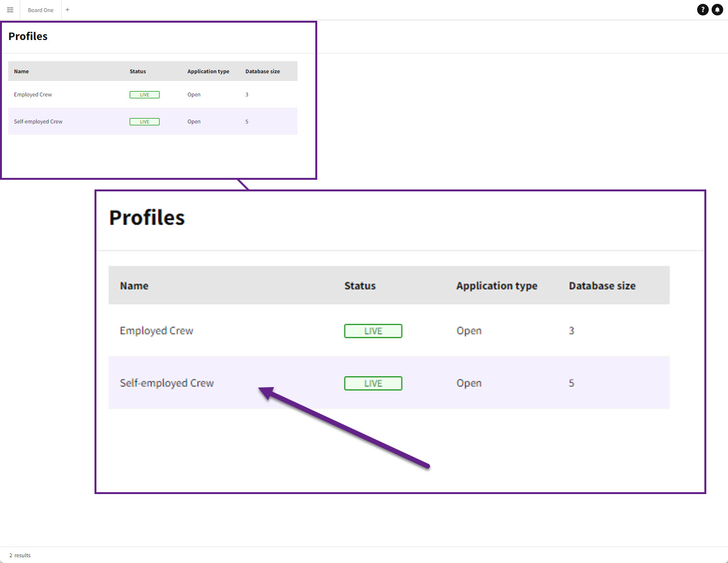
Task: Add a new board with plus icon
Action: [x=67, y=10]
